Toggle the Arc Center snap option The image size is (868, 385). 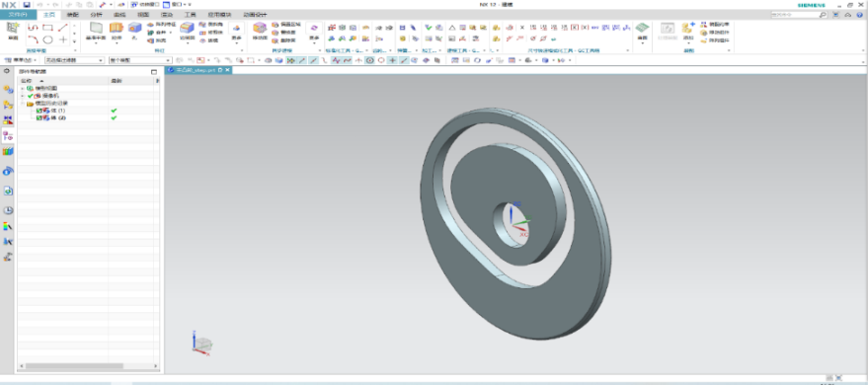tap(369, 60)
